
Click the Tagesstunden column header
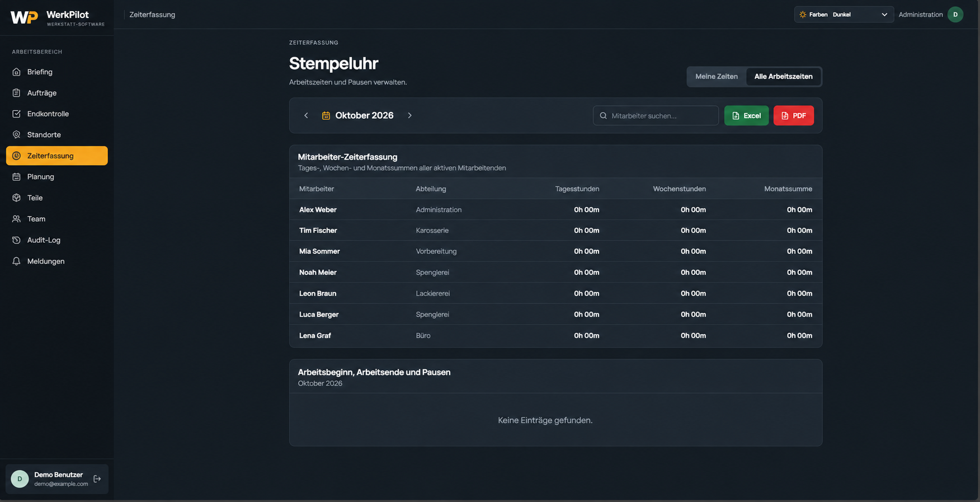(x=577, y=189)
